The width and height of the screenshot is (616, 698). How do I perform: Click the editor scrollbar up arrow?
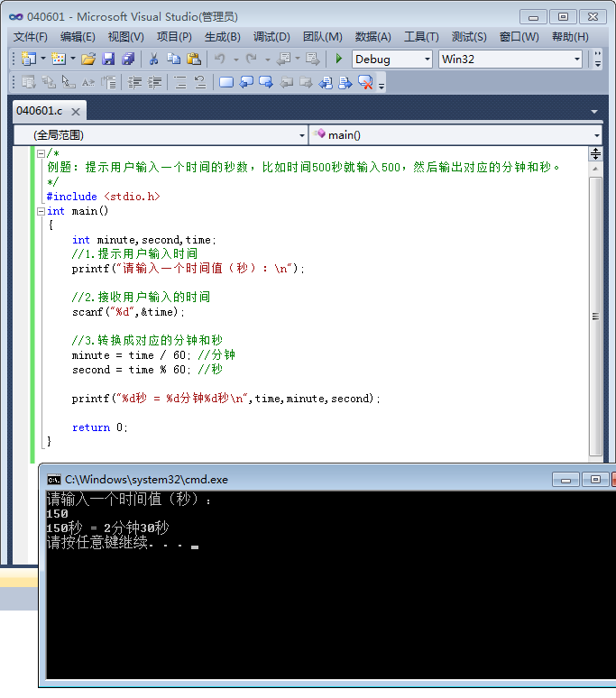(595, 169)
